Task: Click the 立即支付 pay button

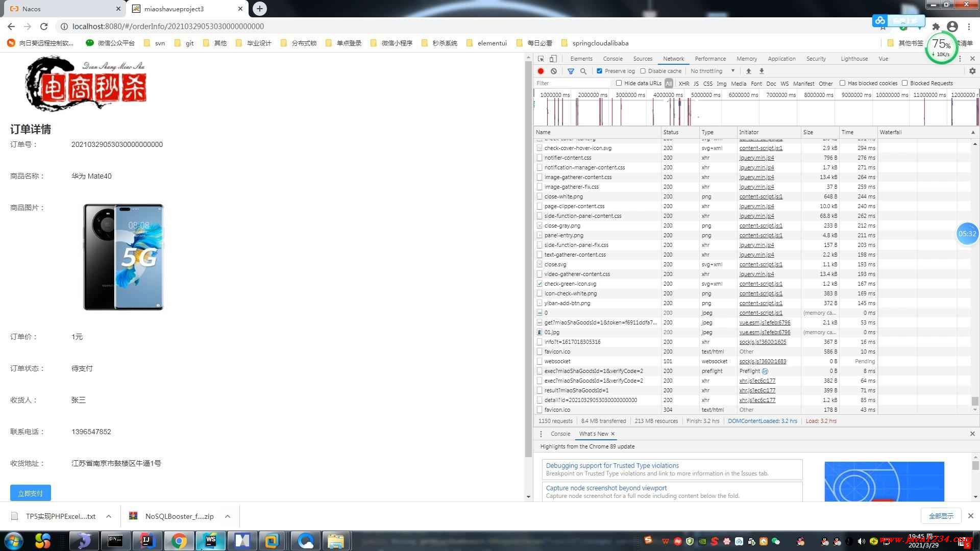Action: point(31,493)
